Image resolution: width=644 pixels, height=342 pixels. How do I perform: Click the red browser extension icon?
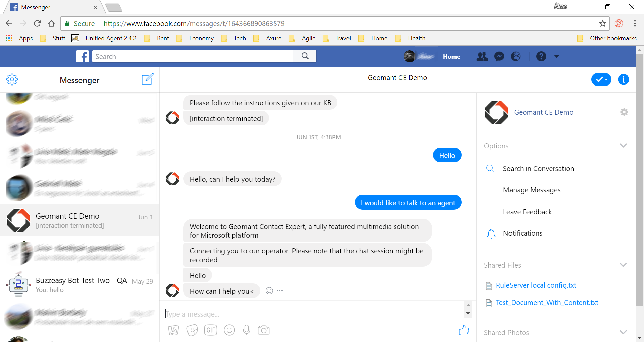pos(619,23)
